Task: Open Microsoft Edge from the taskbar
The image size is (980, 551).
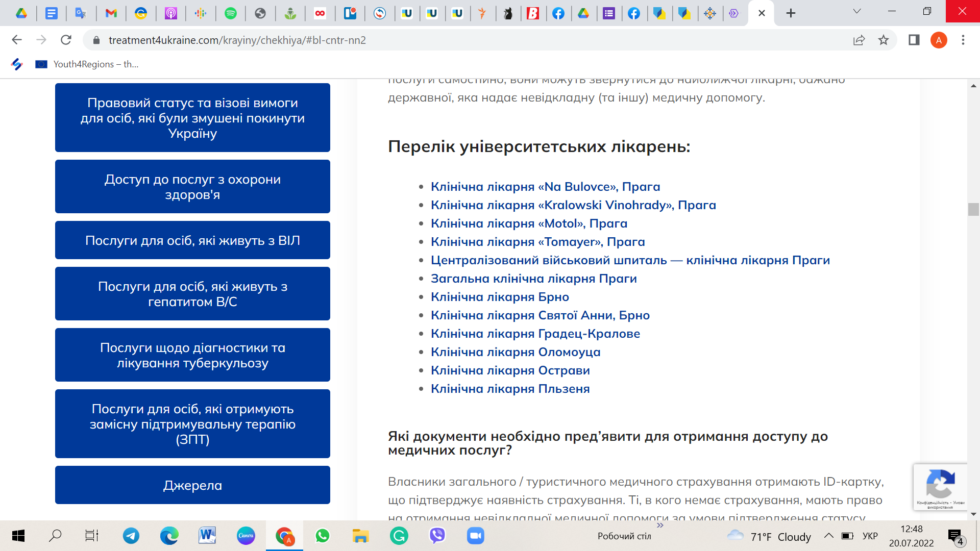Action: tap(169, 536)
